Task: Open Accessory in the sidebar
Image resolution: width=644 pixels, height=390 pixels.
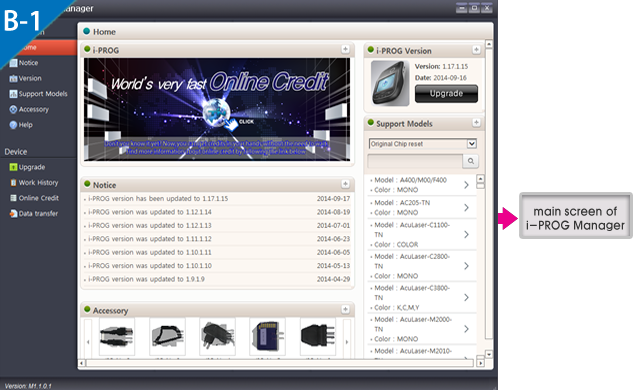Action: coord(29,110)
